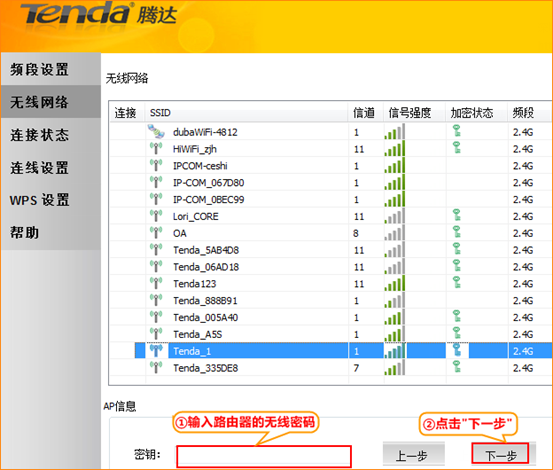Click the antenna icon next to Tenda_335DE8

[x=156, y=367]
